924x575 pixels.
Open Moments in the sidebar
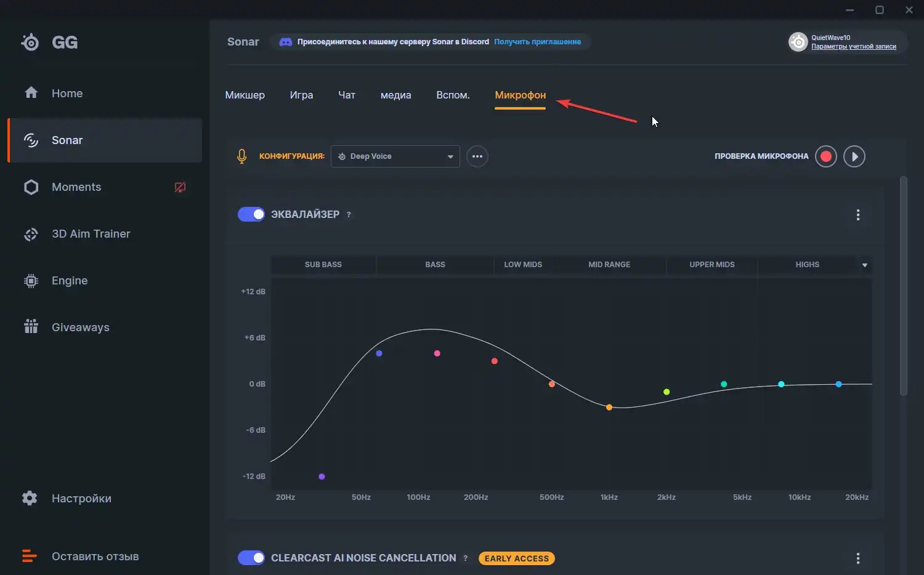coord(105,187)
